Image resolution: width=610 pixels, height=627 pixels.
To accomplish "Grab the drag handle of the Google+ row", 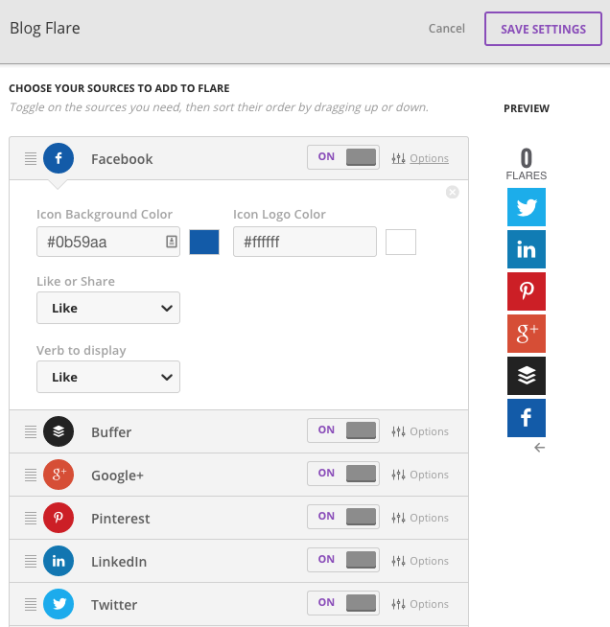I will pyautogui.click(x=31, y=475).
